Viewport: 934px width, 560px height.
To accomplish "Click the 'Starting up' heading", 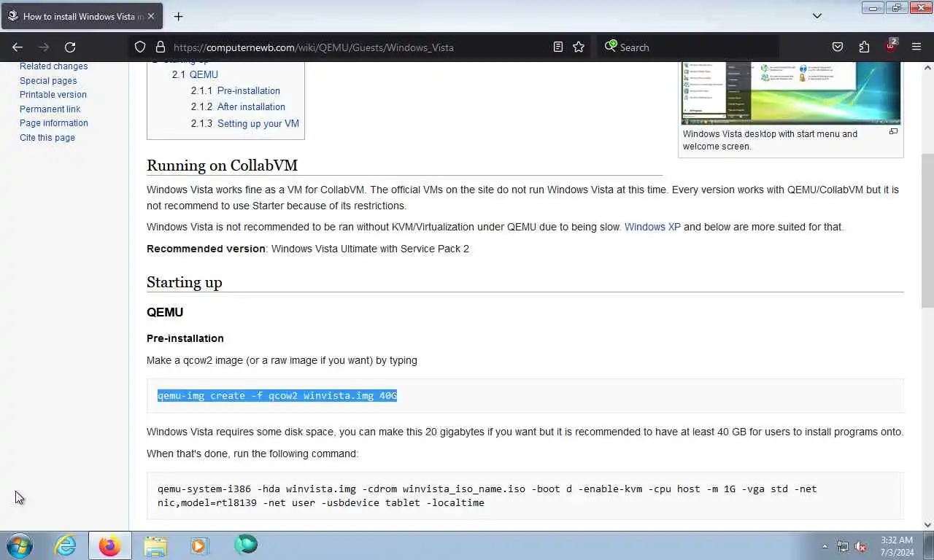I will click(x=185, y=282).
